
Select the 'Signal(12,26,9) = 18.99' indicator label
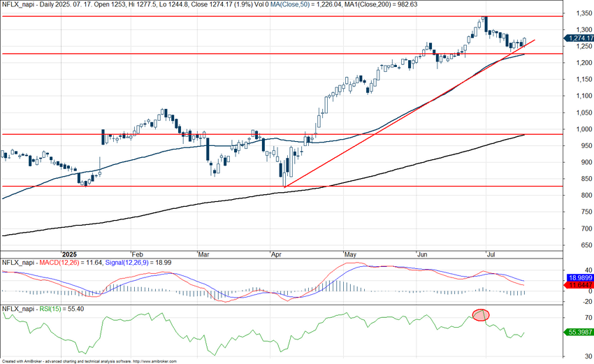pos(138,263)
